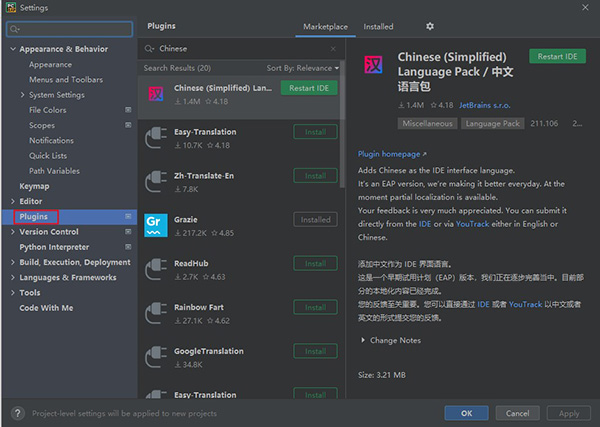The width and height of the screenshot is (600, 427).
Task: Click the YouTrack link in English description
Action: (472, 224)
